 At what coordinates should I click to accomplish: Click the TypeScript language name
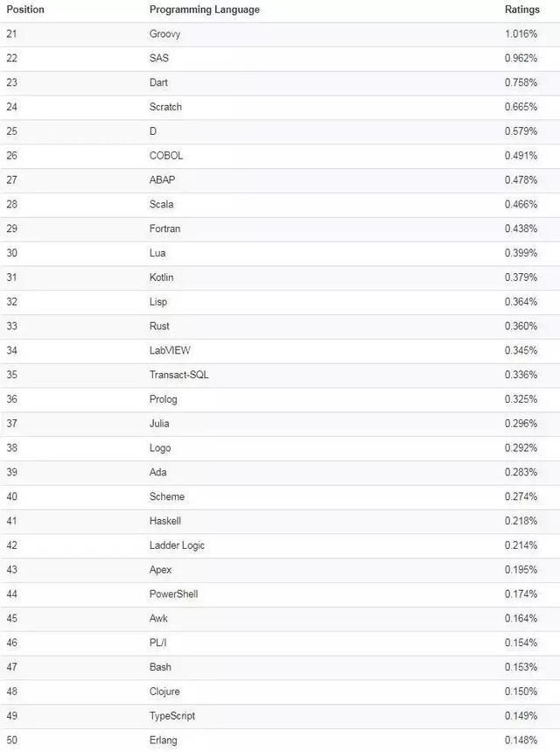pyautogui.click(x=172, y=716)
